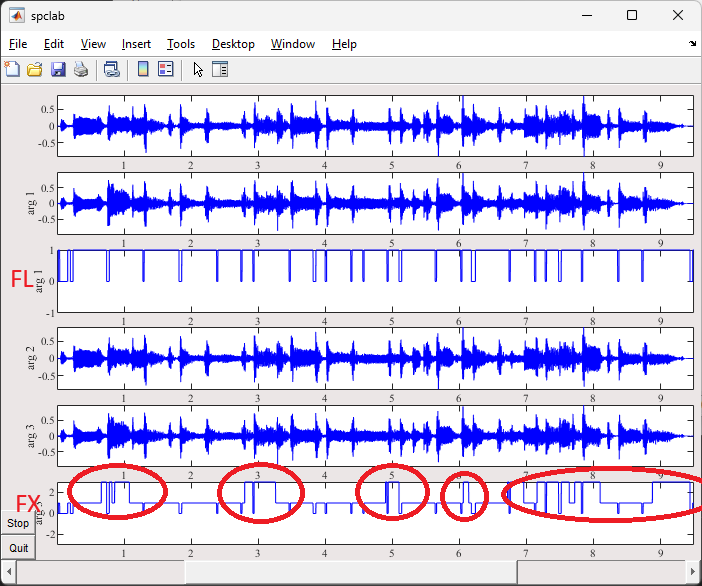Open the Property Inspector panel icon
The image size is (702, 586).
220,69
